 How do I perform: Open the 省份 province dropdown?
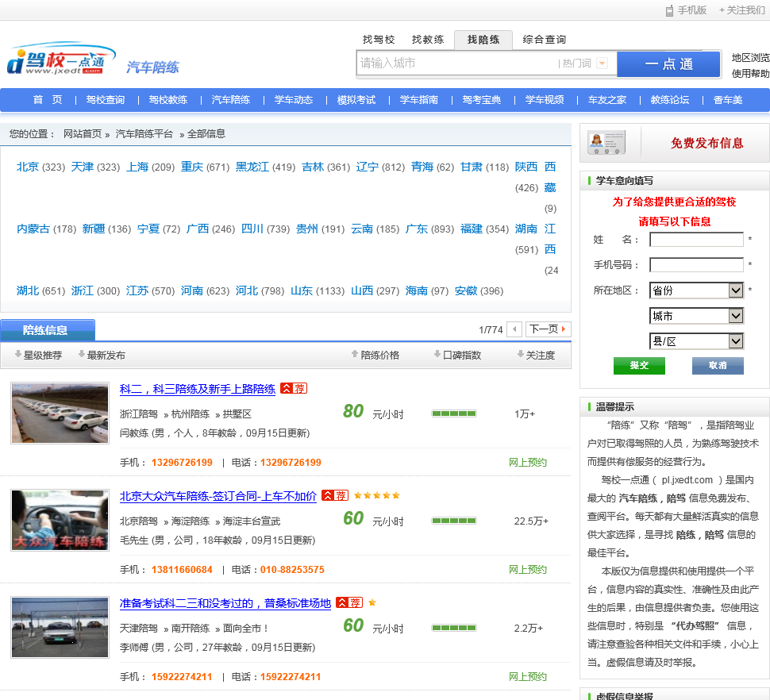(696, 290)
